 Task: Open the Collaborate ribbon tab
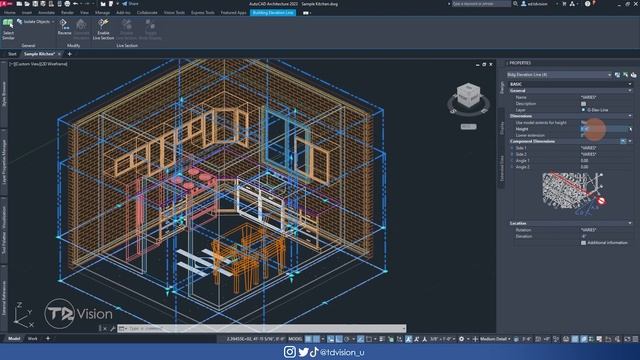(147, 13)
